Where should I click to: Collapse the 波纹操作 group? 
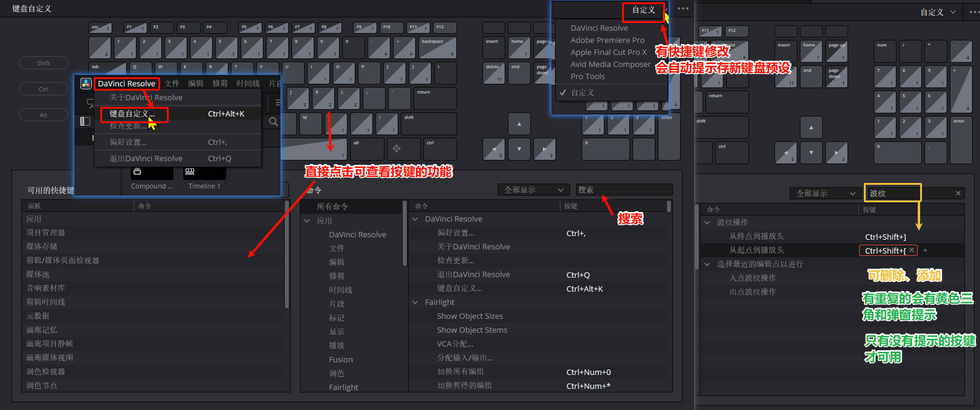(707, 223)
